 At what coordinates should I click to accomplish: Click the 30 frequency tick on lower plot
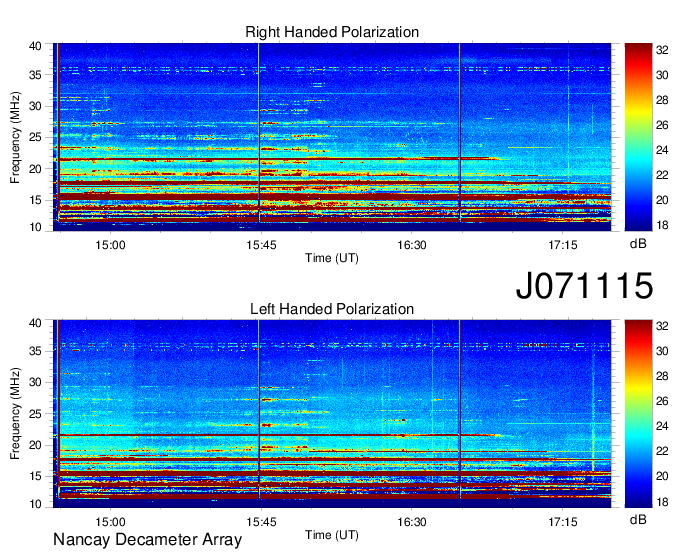(35, 382)
